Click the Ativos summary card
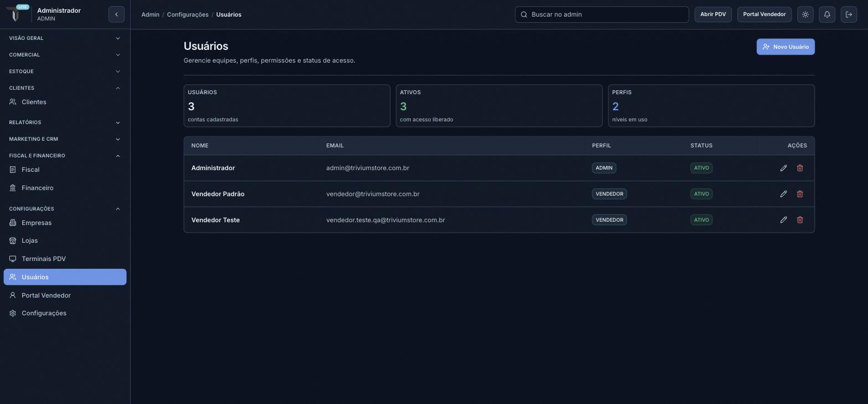The image size is (868, 404). coord(499,106)
